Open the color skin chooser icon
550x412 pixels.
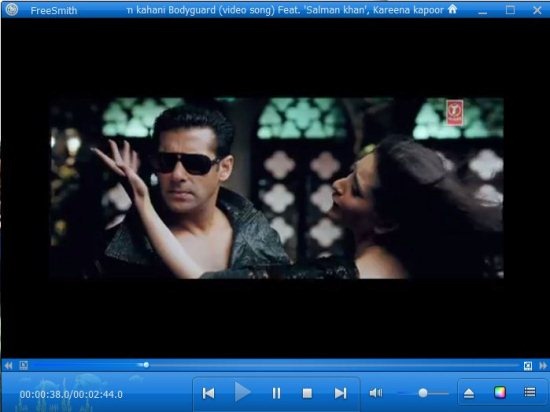click(x=500, y=392)
